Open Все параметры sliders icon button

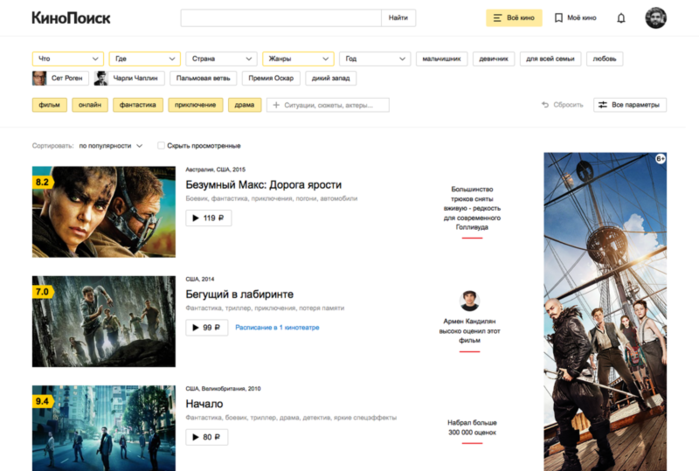coord(629,105)
